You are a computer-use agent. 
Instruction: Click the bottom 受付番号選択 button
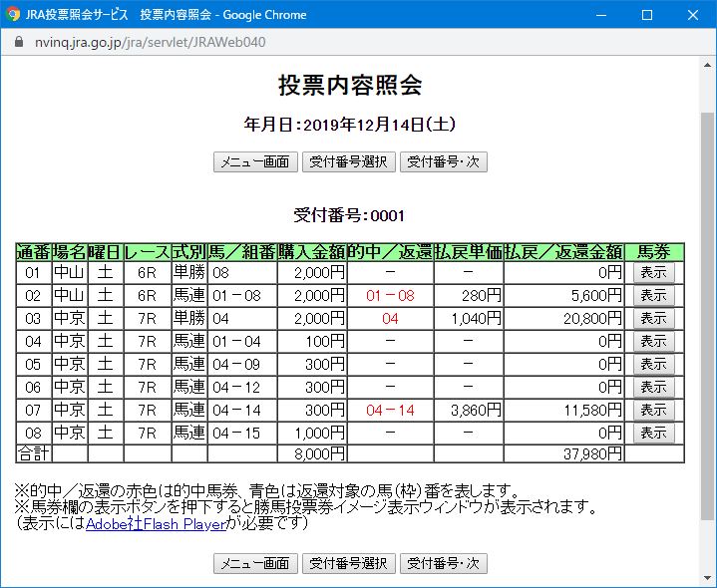348,563
